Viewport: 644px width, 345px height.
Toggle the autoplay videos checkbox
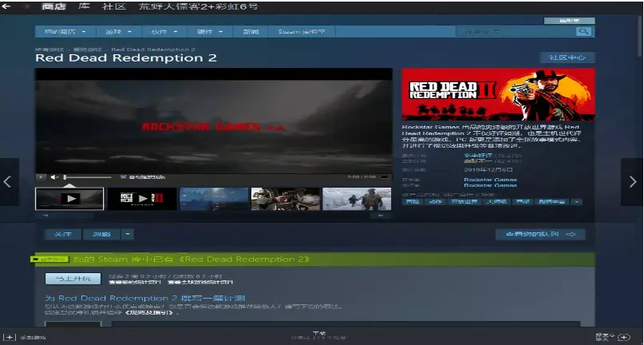123,177
